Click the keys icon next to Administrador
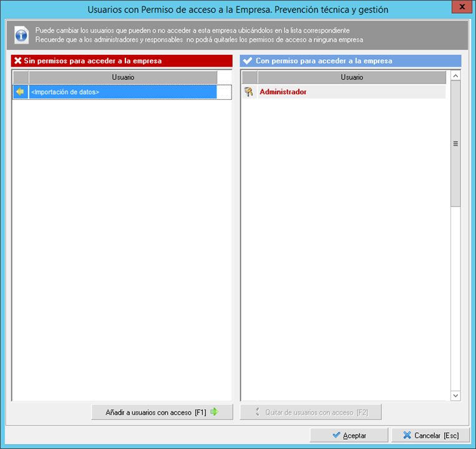 (249, 92)
